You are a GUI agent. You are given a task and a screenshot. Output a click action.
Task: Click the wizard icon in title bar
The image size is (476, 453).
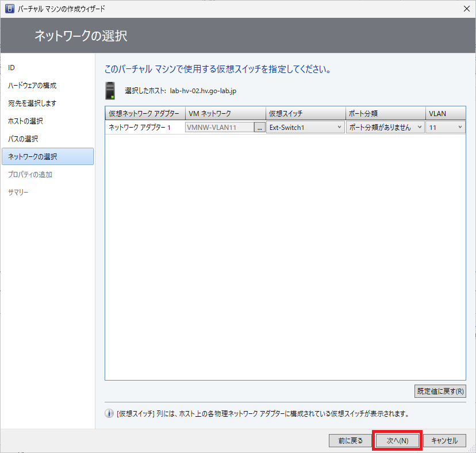10,9
